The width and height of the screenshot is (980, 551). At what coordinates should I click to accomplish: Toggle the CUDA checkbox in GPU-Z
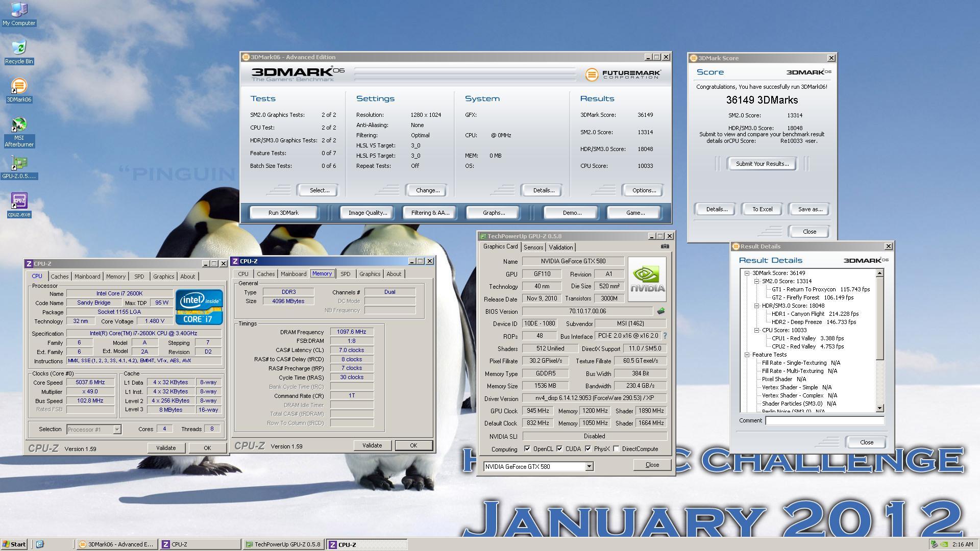coord(559,449)
